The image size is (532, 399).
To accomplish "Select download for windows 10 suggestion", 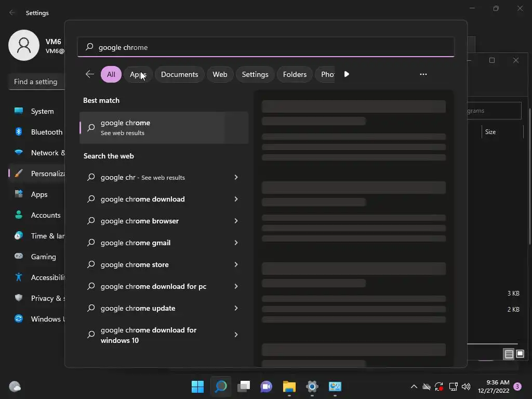I will pyautogui.click(x=148, y=335).
